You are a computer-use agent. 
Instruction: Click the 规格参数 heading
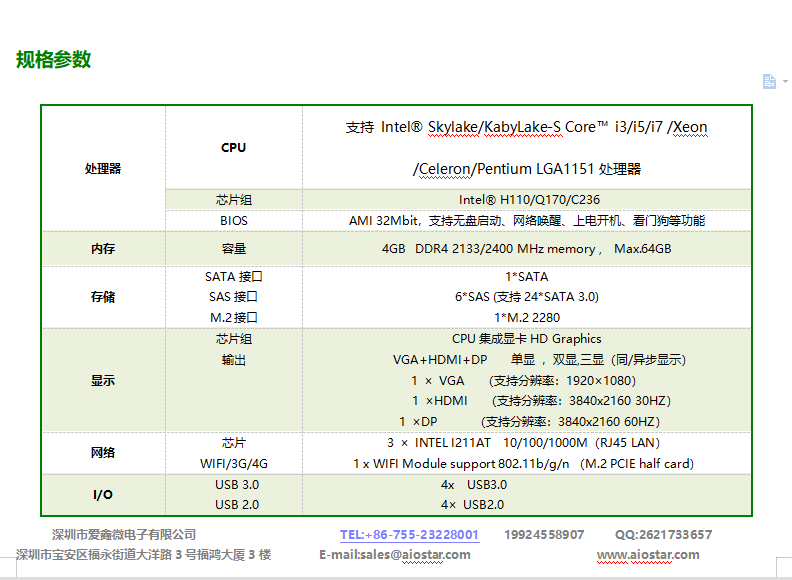(54, 59)
